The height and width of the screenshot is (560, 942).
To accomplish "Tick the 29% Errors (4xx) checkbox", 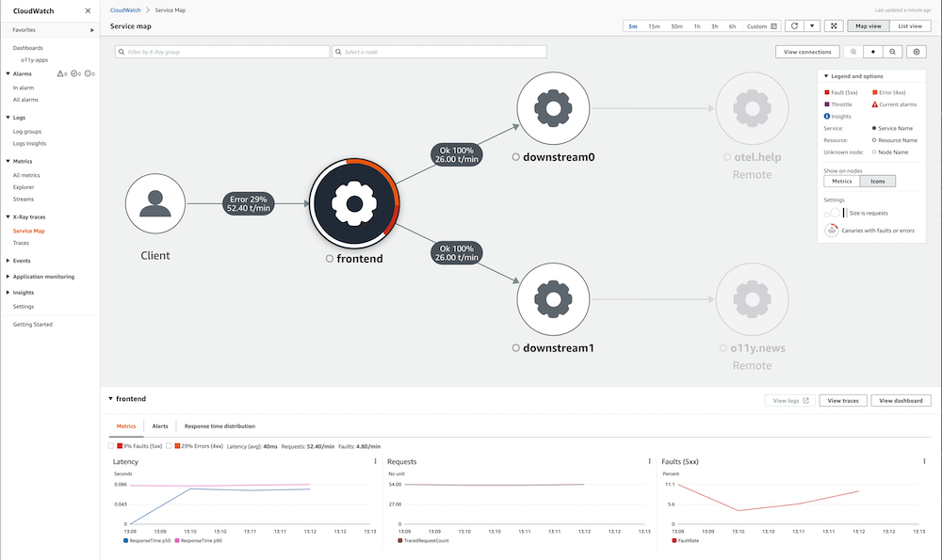I will tap(169, 446).
